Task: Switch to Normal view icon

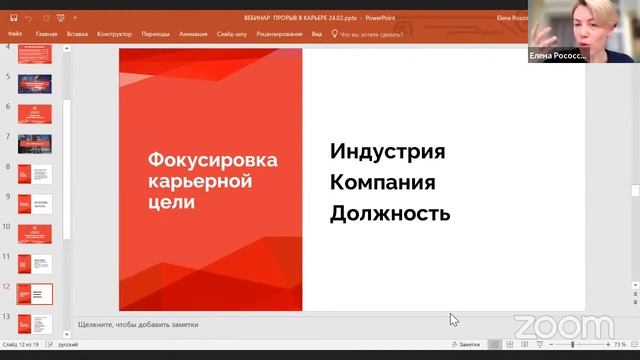Action: coord(494,345)
